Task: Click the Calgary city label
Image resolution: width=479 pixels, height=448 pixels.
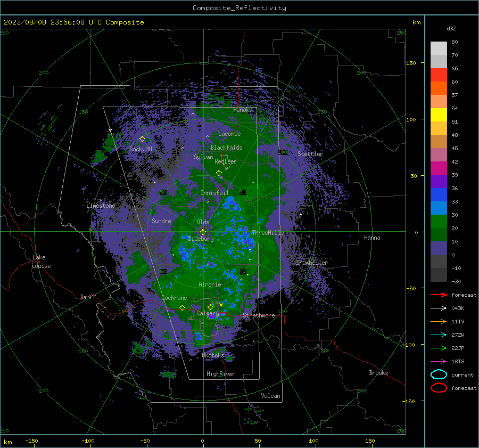Action: pos(208,313)
